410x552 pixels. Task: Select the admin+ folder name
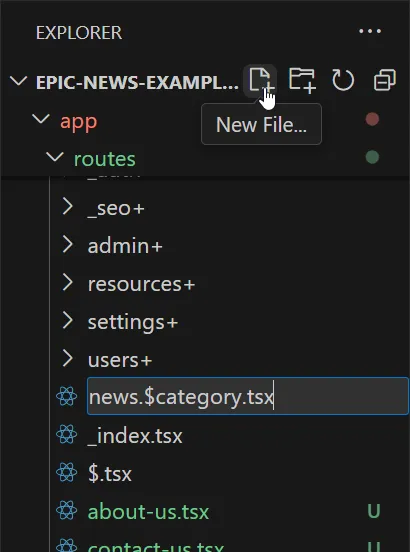pos(125,245)
